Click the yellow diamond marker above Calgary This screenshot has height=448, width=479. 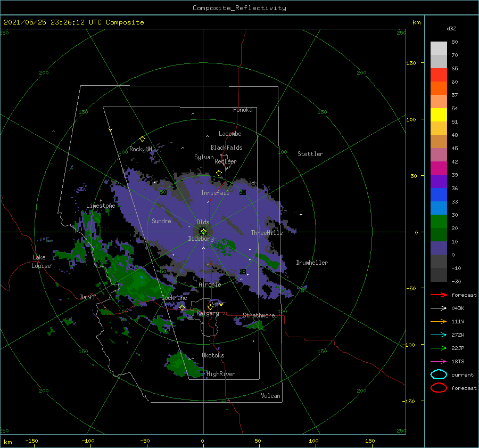[x=210, y=307]
